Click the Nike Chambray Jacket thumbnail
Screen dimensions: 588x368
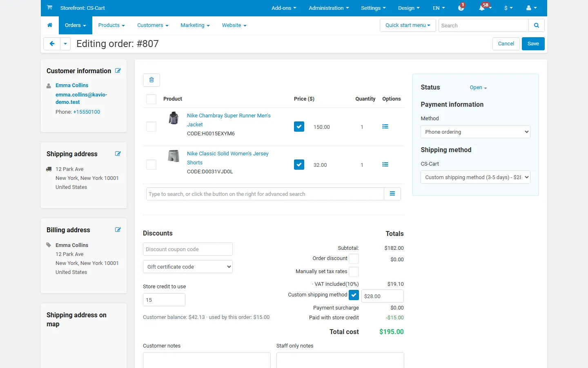[x=174, y=118]
